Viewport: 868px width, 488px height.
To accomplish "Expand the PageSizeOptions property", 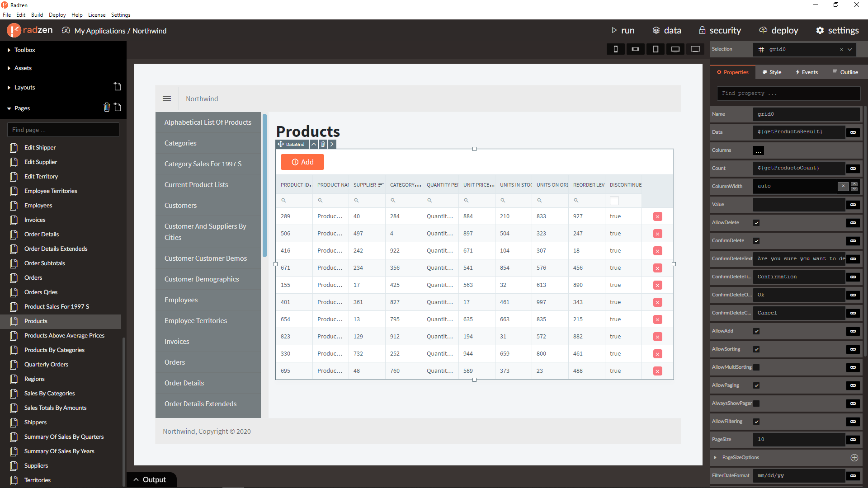I will pos(715,457).
